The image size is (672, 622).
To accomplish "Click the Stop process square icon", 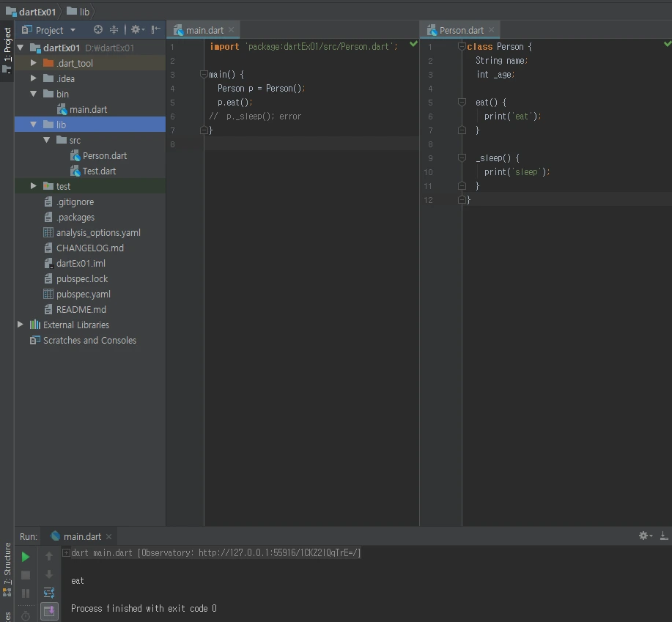I will [x=26, y=575].
